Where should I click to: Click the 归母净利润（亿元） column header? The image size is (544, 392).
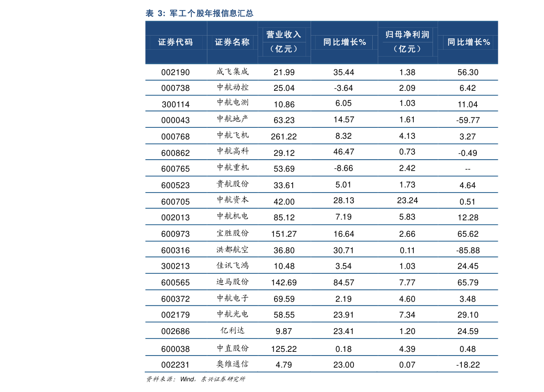click(x=407, y=42)
